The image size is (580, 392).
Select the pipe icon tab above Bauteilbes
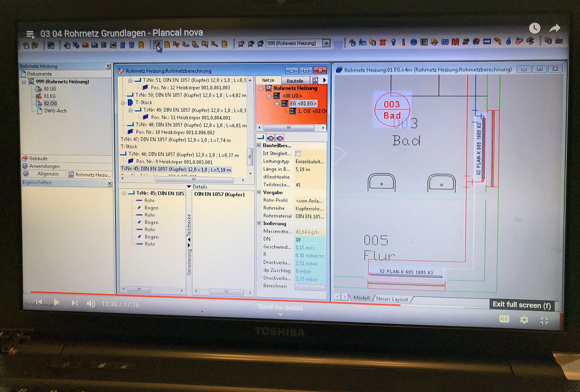pos(261,138)
